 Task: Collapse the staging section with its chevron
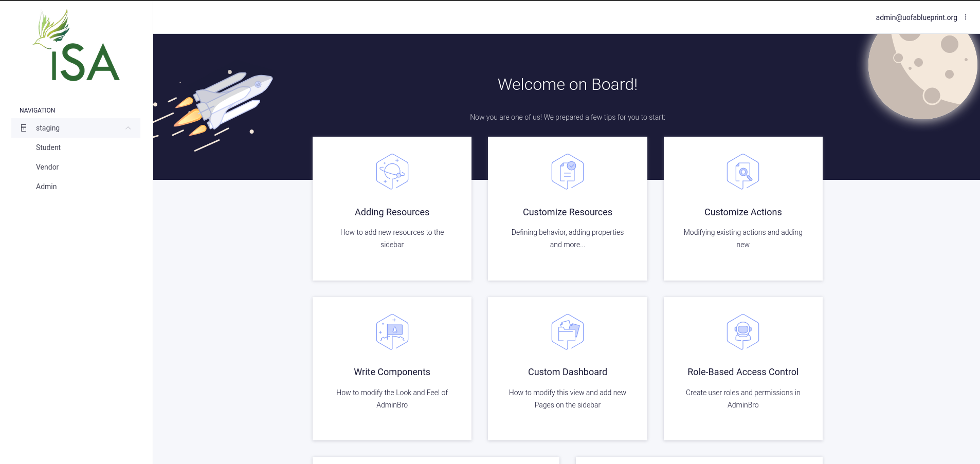pyautogui.click(x=128, y=127)
